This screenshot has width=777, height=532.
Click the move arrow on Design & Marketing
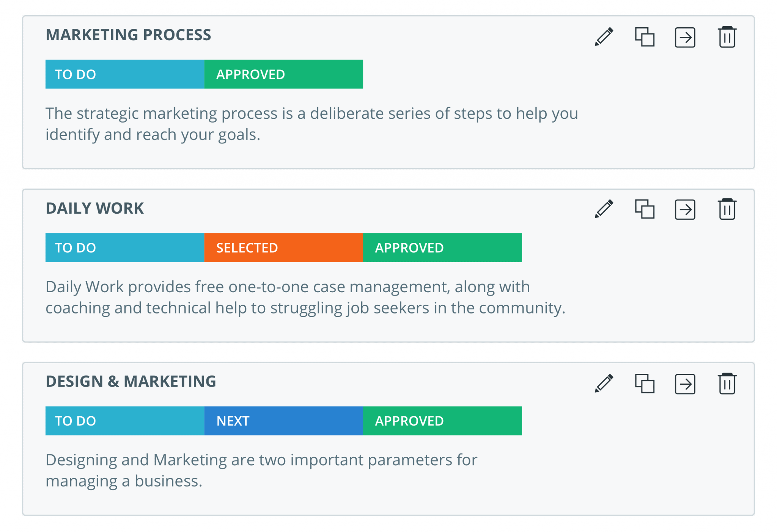point(685,383)
